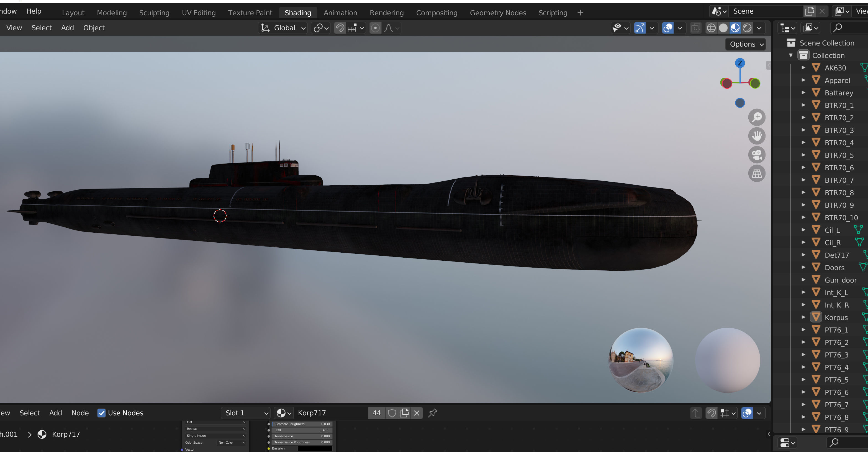Unlink Korp717 material with X button

(417, 413)
